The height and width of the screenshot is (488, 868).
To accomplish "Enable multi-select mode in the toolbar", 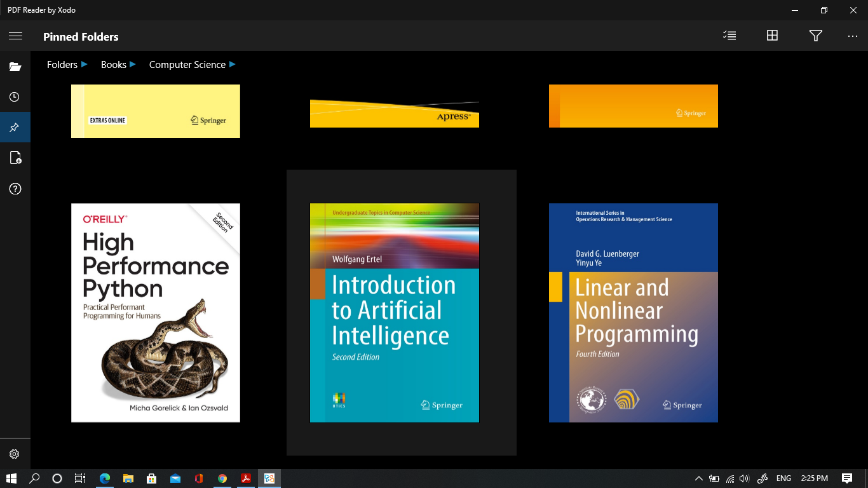I will 729,36.
